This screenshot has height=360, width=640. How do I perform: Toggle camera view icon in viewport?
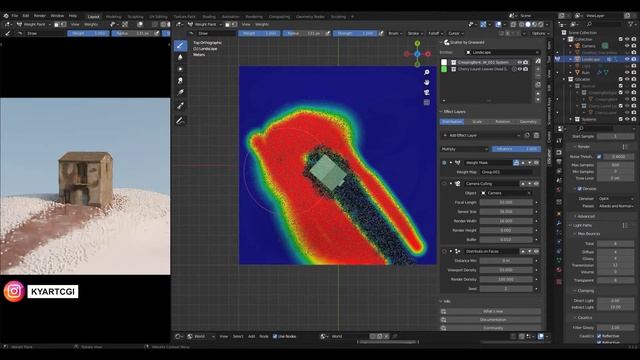[x=427, y=92]
